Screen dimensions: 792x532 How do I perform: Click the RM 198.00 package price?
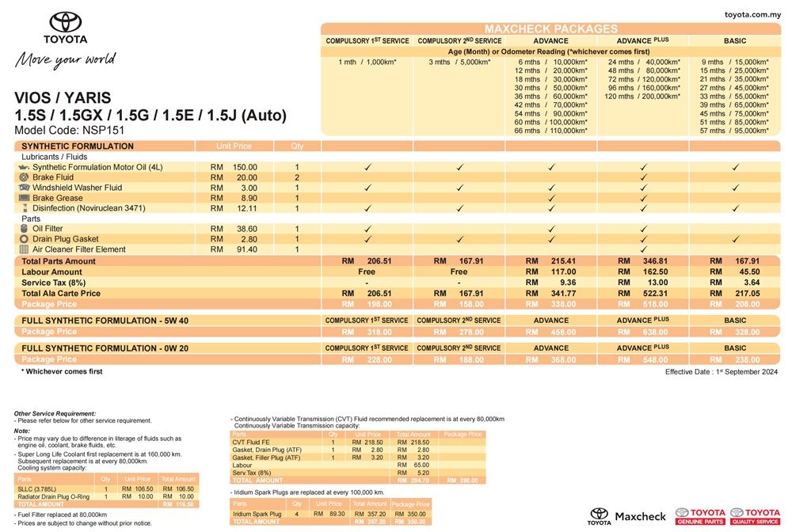pyautogui.click(x=367, y=304)
